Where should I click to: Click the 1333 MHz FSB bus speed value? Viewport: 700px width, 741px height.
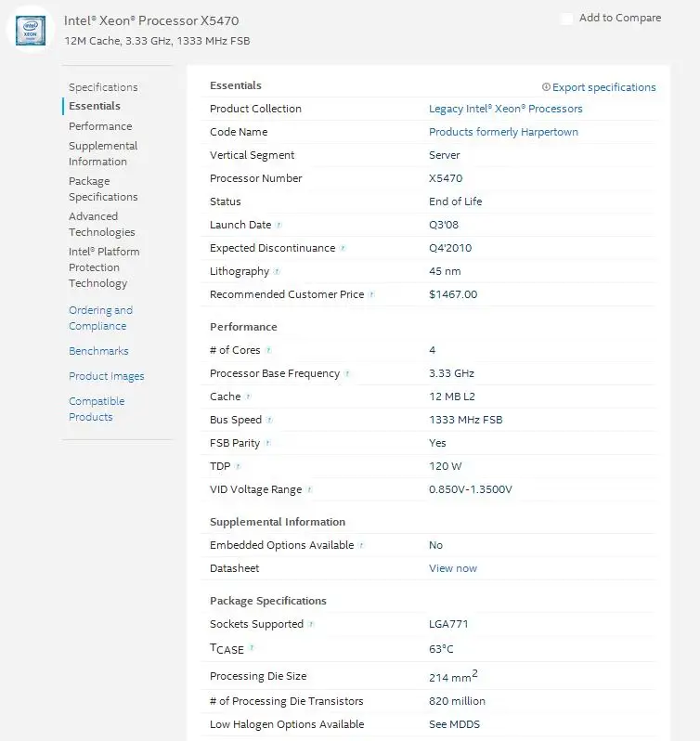click(x=465, y=420)
